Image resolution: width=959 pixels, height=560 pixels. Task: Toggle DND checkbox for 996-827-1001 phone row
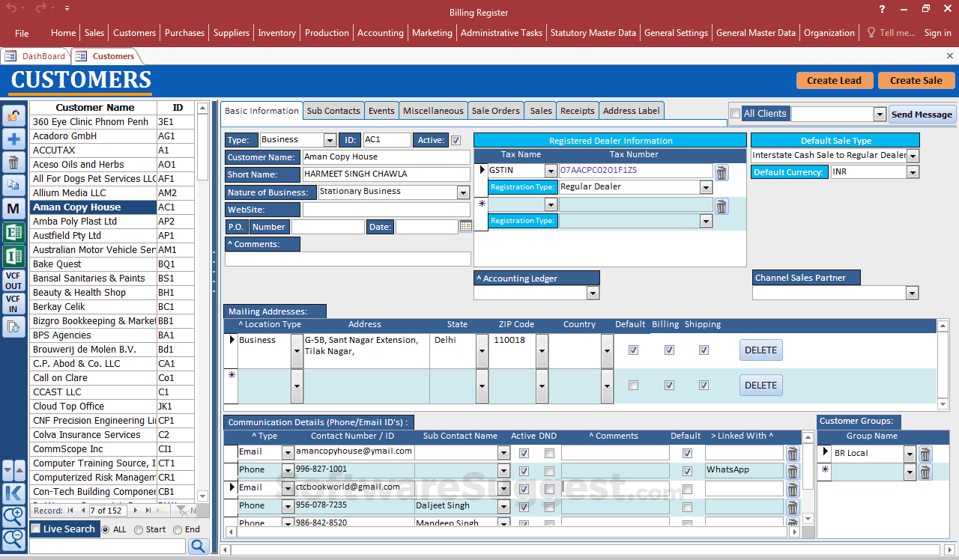point(549,471)
